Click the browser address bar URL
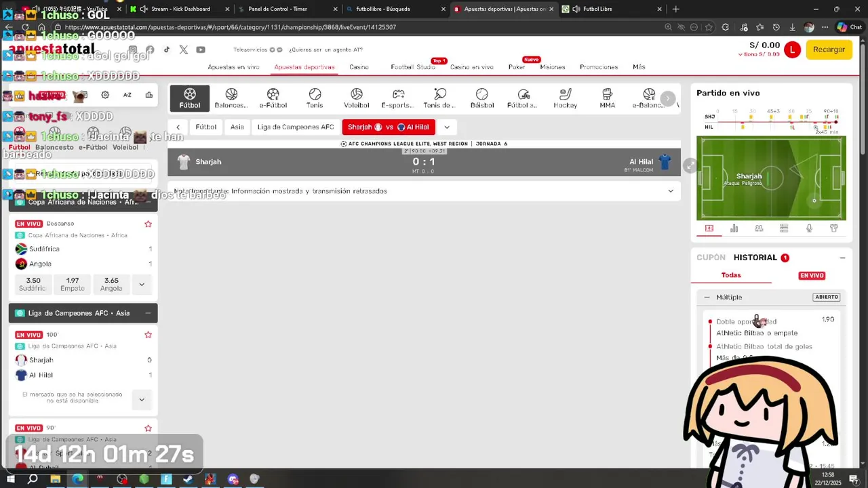The width and height of the screenshot is (868, 488). click(x=231, y=27)
